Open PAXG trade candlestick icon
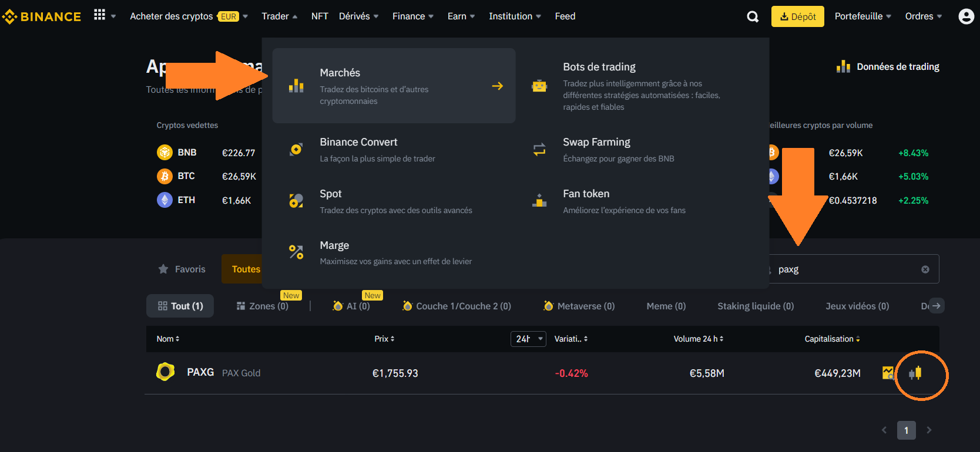 [915, 373]
